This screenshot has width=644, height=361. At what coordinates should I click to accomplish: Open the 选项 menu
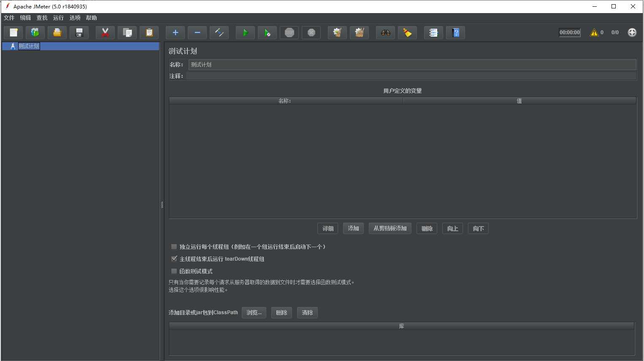75,18
